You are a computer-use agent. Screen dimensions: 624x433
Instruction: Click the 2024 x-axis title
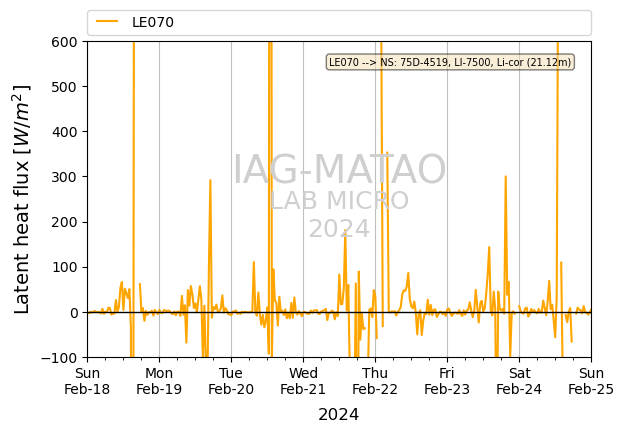click(x=339, y=414)
